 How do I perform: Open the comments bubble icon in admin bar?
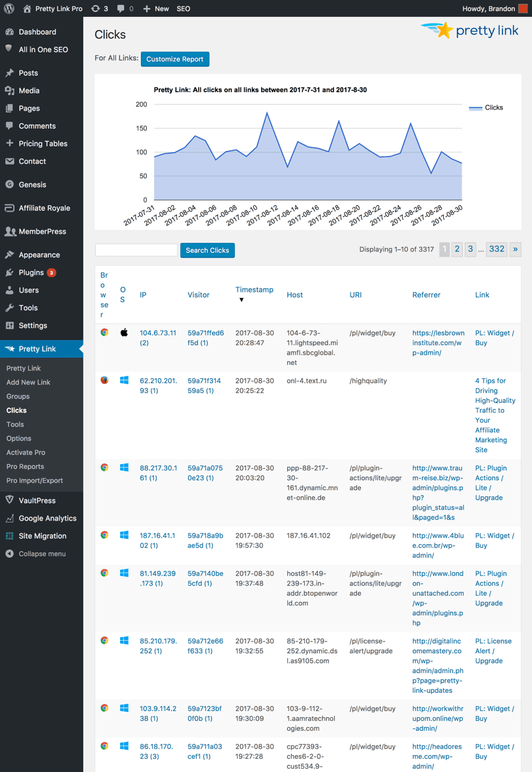(x=121, y=8)
